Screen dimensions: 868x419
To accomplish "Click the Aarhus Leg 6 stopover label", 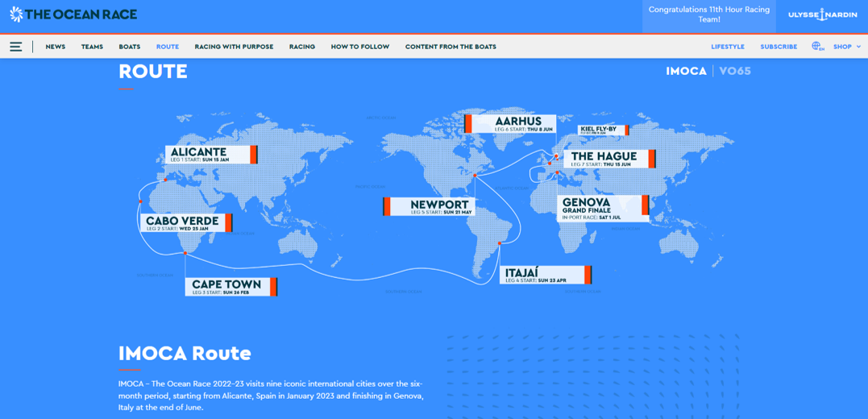I will tap(513, 124).
